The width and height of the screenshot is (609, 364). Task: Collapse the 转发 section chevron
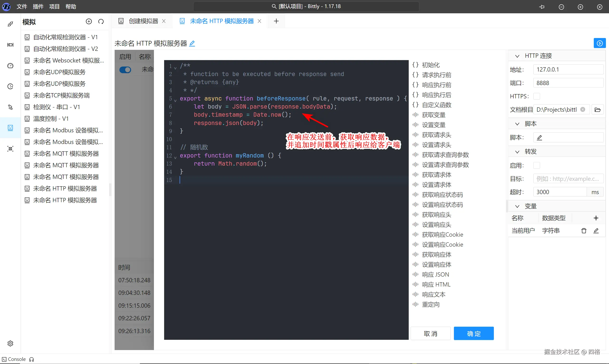pos(517,152)
